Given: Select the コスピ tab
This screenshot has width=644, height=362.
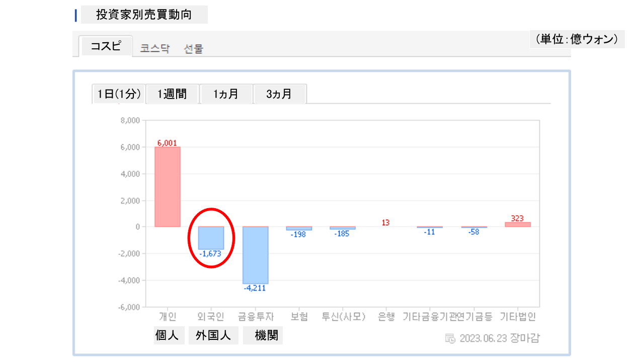Looking at the screenshot, I should click(x=106, y=46).
